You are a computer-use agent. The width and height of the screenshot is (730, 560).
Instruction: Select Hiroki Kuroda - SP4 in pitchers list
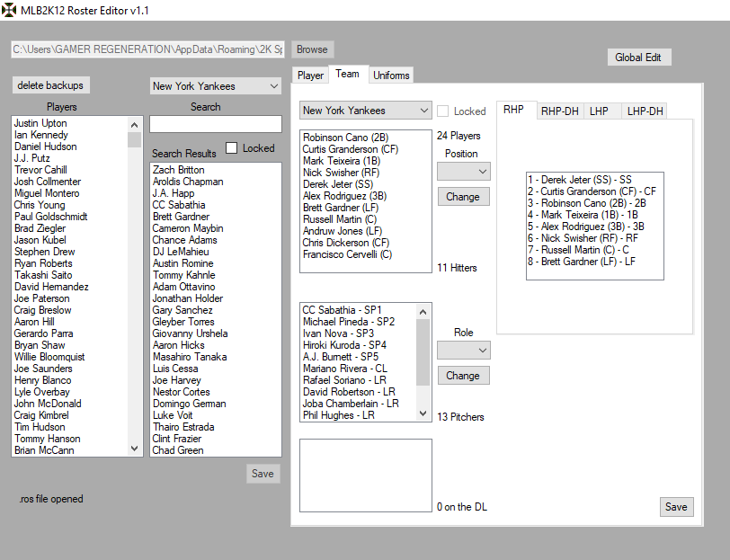click(344, 345)
